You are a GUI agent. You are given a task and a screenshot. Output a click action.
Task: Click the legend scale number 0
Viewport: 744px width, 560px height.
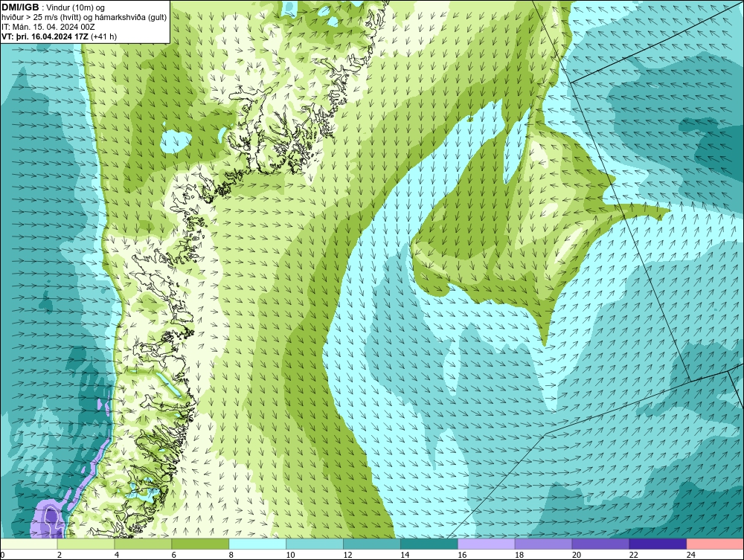click(2, 555)
